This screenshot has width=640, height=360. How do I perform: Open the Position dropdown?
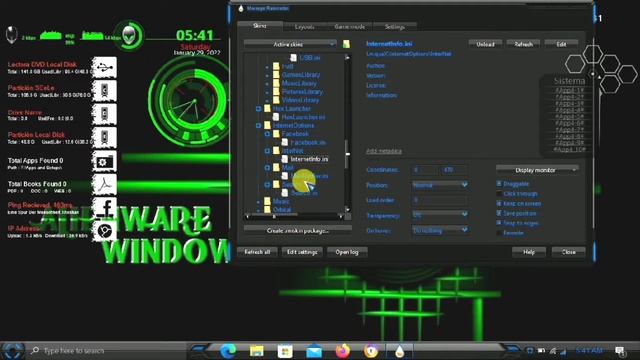point(440,185)
